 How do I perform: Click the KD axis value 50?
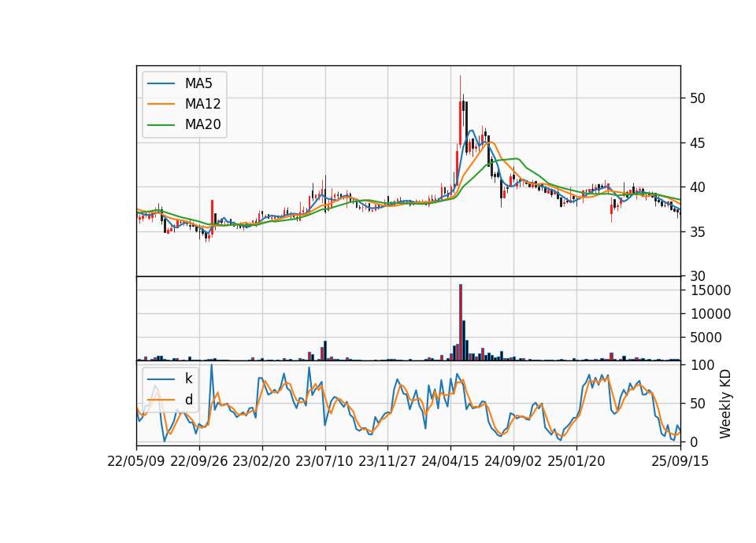698,404
